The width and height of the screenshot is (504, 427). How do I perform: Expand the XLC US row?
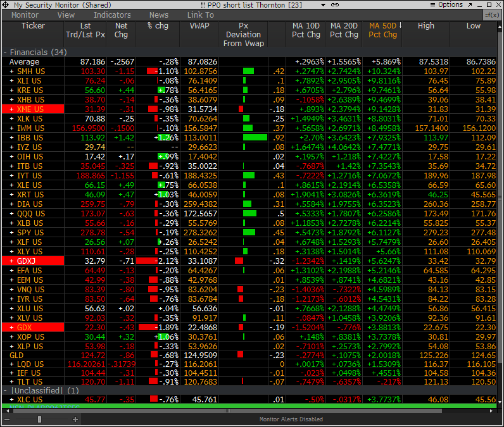11,400
